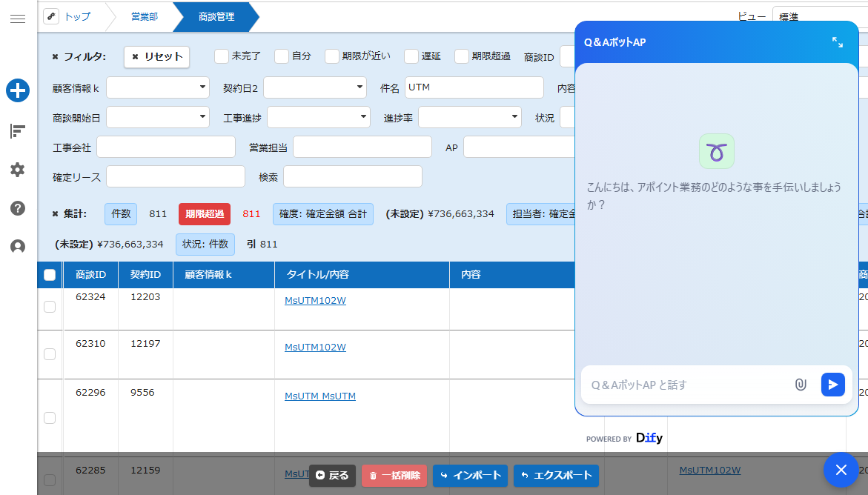Expand the Q&AボットAP chat window
Screen dimensions: 868x495
[x=837, y=42]
